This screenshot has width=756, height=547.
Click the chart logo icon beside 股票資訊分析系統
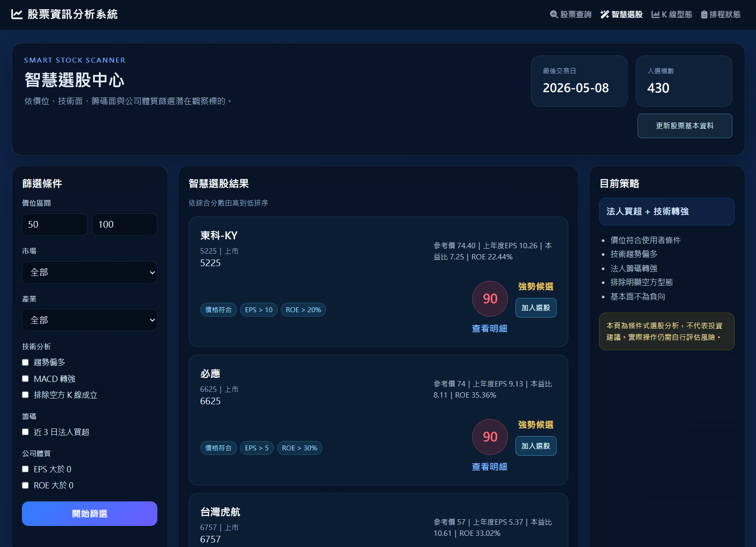click(x=17, y=14)
